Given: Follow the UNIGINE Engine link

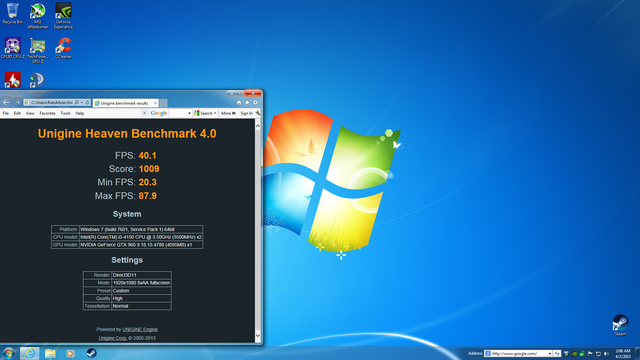Looking at the screenshot, I should click(140, 329).
